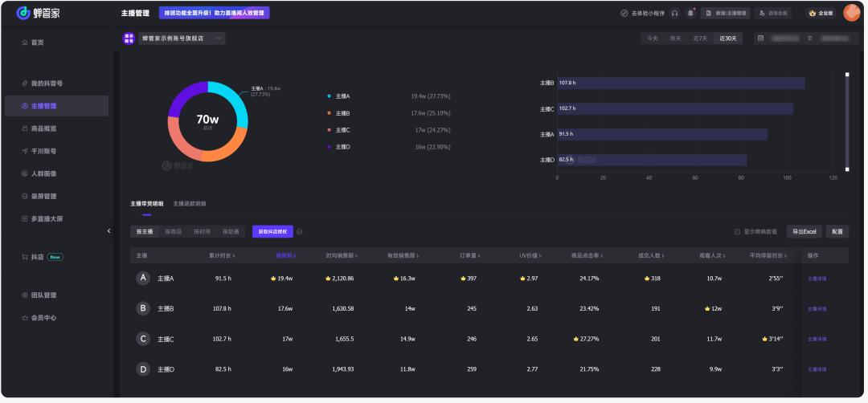Switch grouping to 按商品
Viewport: 868px width, 403px height.
(x=173, y=232)
